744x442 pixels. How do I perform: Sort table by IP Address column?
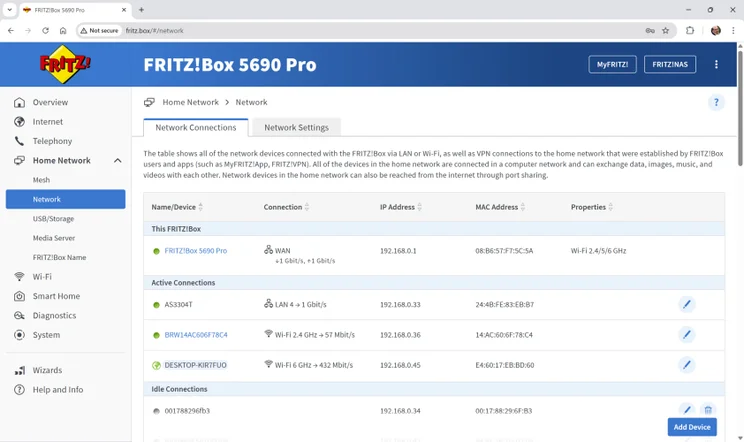(420, 207)
